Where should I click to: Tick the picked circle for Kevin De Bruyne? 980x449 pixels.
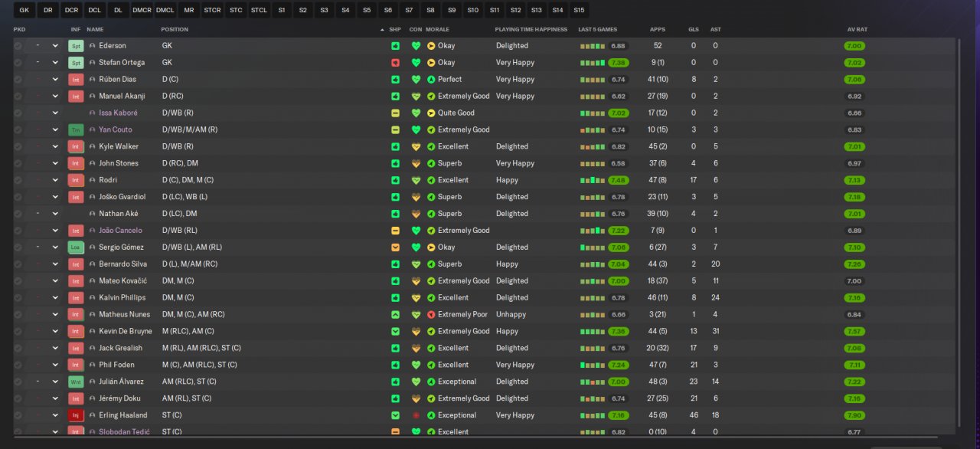pos(18,332)
